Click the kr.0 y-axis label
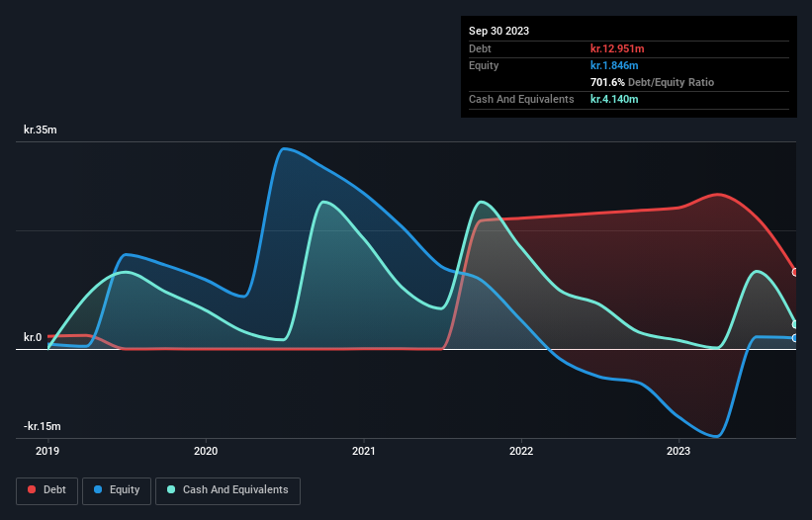Viewport: 812px width, 520px height. tap(33, 337)
